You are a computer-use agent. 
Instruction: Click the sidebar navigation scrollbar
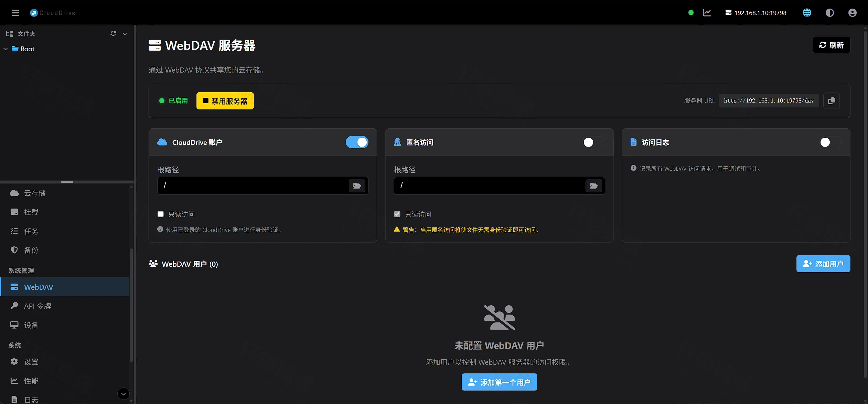click(131, 305)
